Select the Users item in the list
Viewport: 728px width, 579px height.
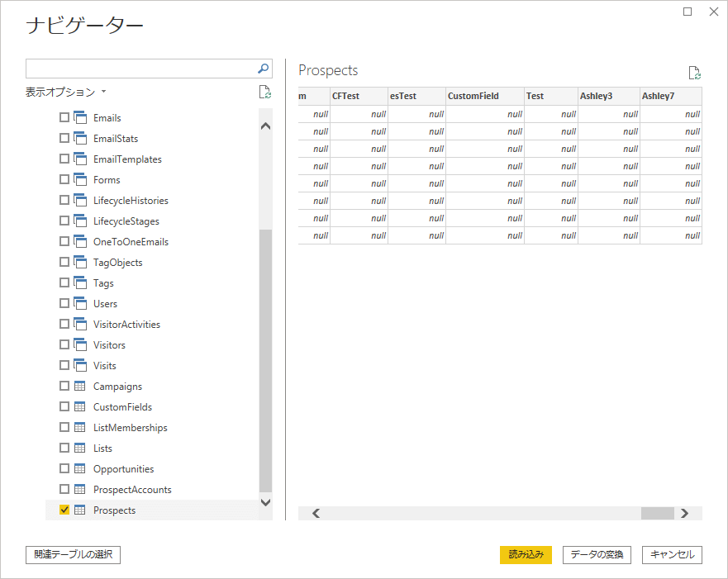click(x=105, y=303)
